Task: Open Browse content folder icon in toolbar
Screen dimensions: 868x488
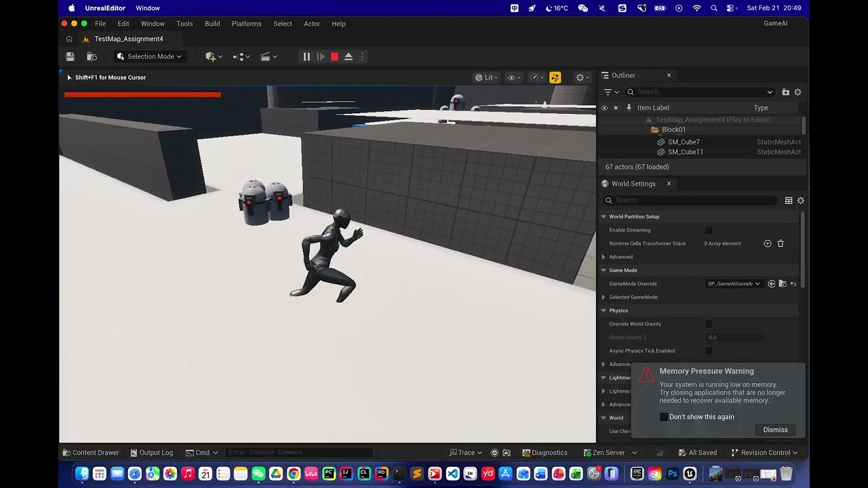Action: [92, 57]
